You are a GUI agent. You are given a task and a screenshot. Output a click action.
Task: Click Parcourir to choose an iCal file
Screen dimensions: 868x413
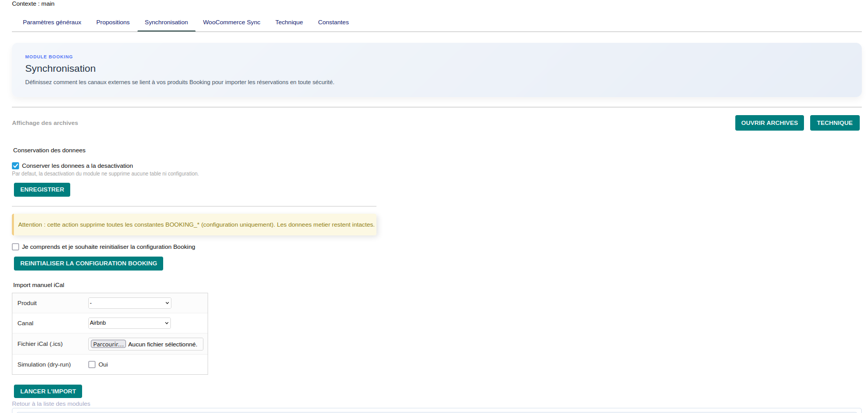108,344
